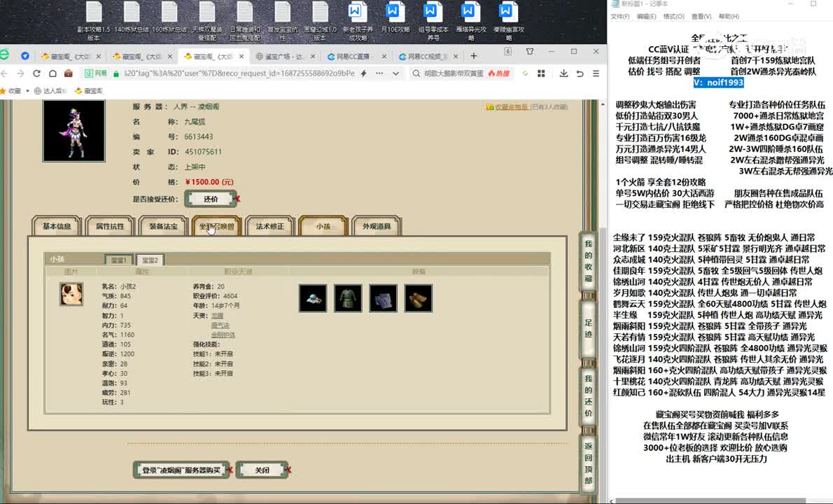
Task: Click the 还价 bargain button
Action: click(x=211, y=199)
